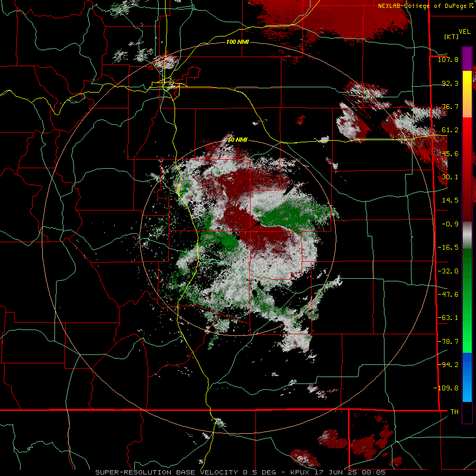Click the purple top segment of color bar
Viewport: 476px width, 476px height.
coord(467,59)
